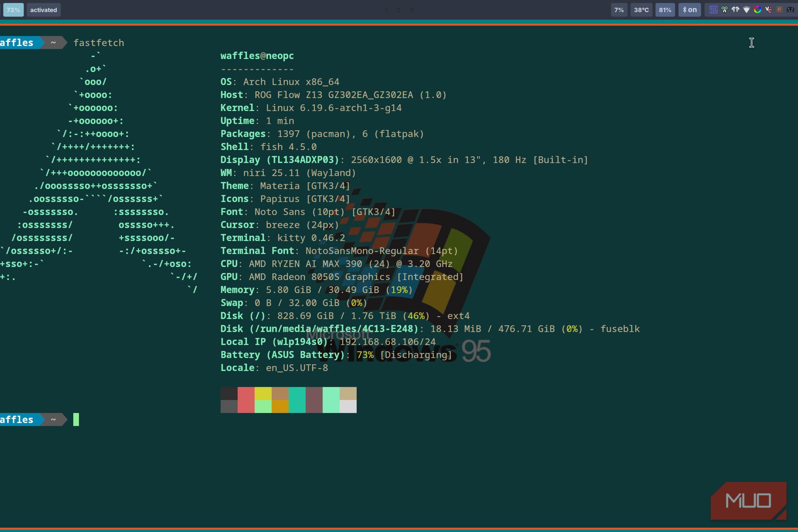Toggle the Bluetooth 'on' module
This screenshot has width=798, height=532.
tap(690, 10)
